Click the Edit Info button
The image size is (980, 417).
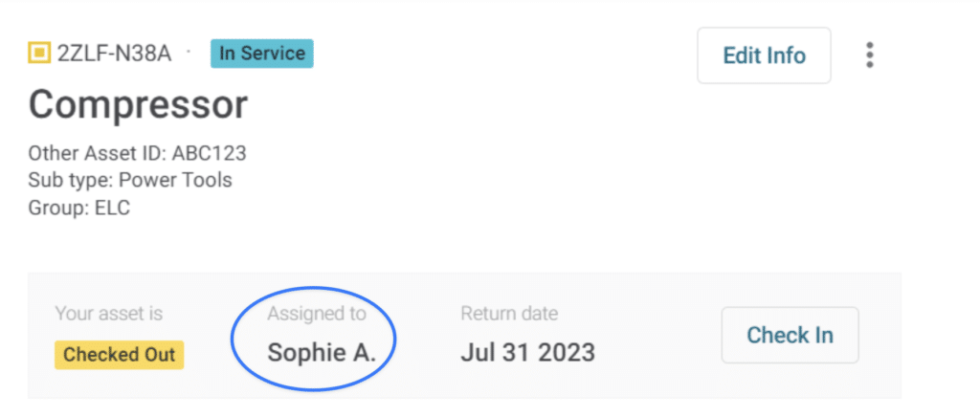(x=764, y=55)
